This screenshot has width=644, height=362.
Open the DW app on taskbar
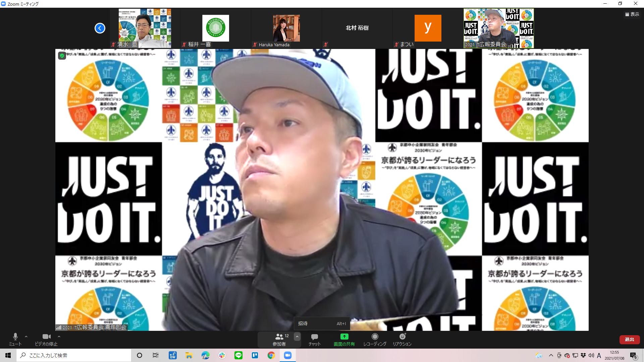(173, 355)
